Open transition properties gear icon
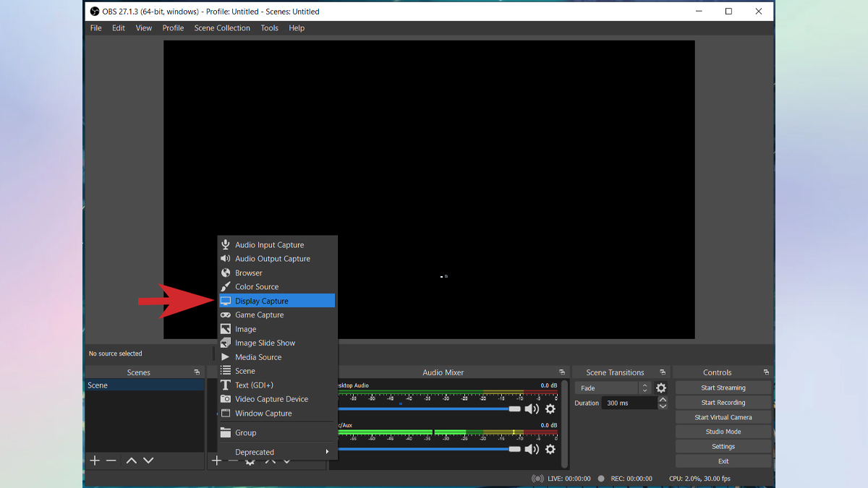The image size is (868, 488). point(661,388)
